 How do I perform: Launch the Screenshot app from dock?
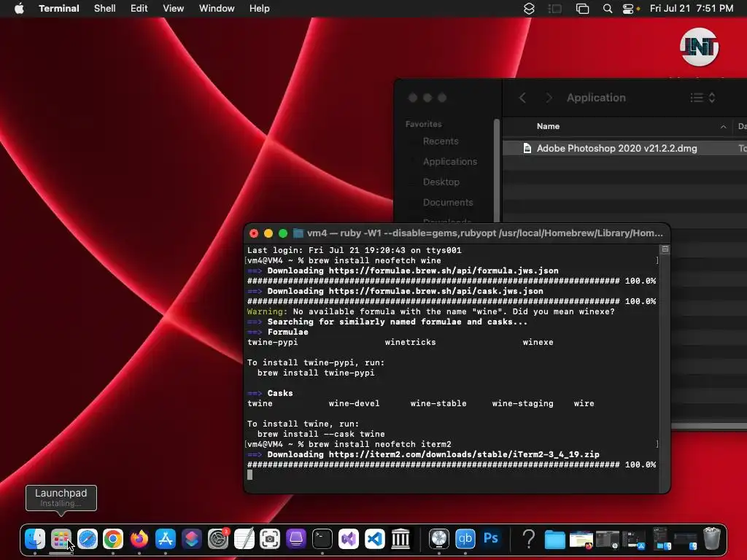pos(270,539)
